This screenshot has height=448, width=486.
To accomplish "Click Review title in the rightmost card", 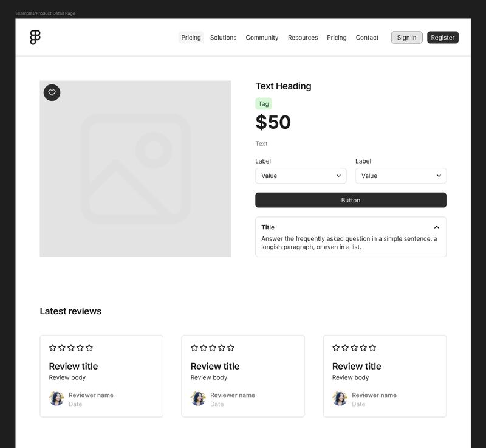I will (x=357, y=366).
